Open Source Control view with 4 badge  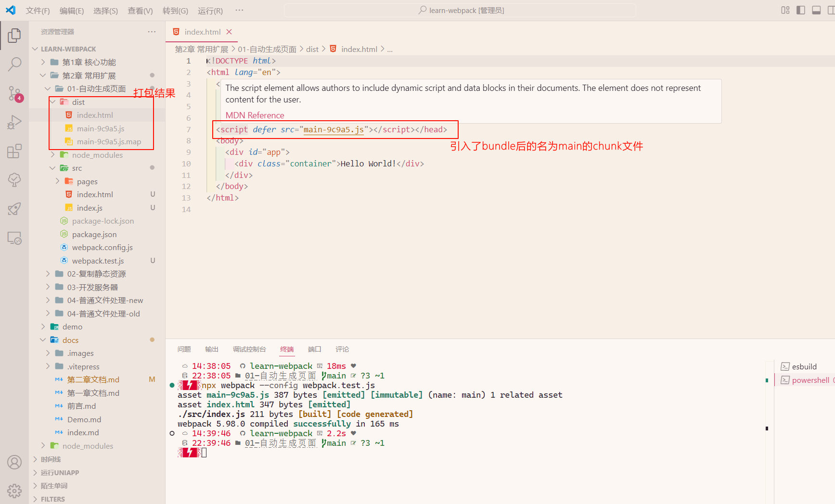coord(14,93)
